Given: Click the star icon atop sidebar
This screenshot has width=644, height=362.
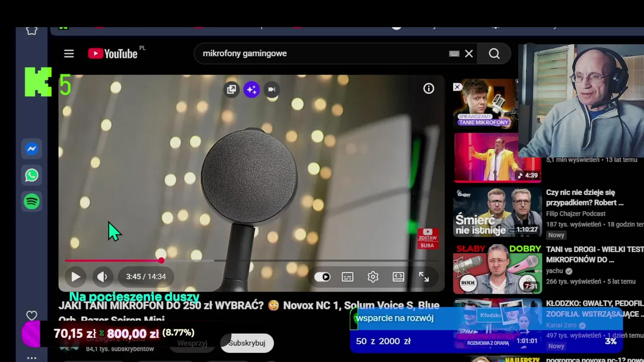Looking at the screenshot, I should 32,31.
